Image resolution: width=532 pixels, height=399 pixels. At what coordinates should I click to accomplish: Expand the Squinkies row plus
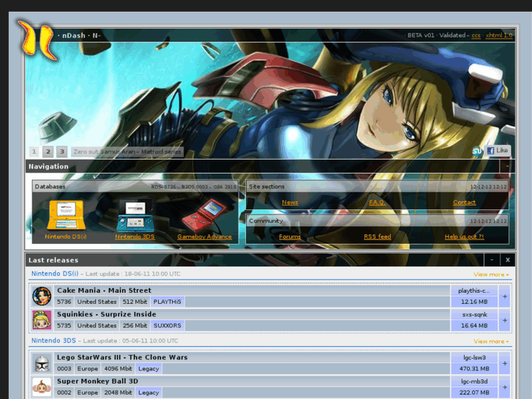click(x=505, y=320)
